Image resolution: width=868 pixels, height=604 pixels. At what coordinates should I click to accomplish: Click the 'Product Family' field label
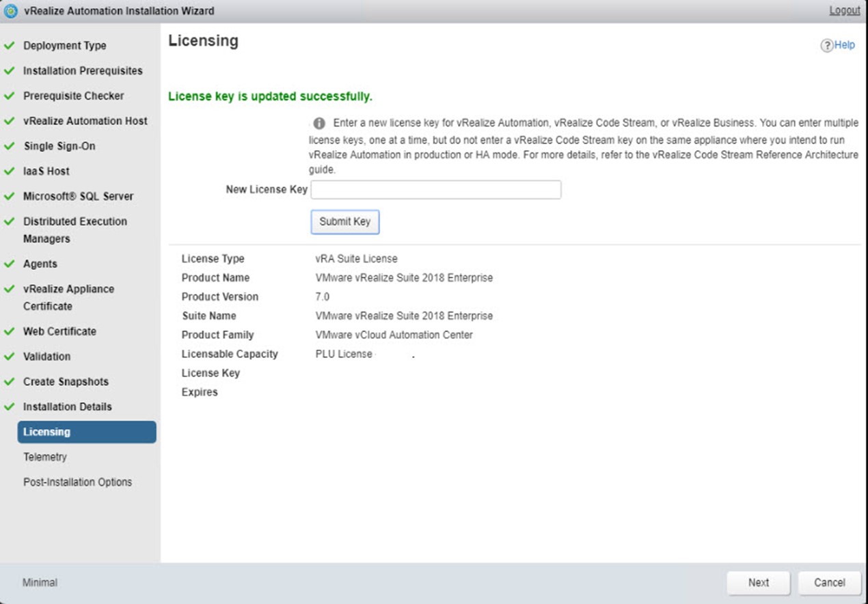click(x=217, y=335)
